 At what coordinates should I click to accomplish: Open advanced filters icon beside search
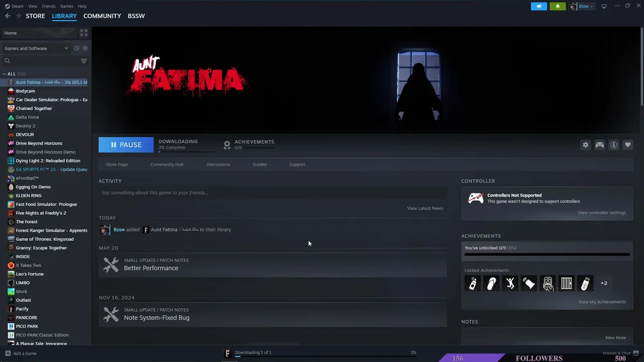[x=84, y=61]
